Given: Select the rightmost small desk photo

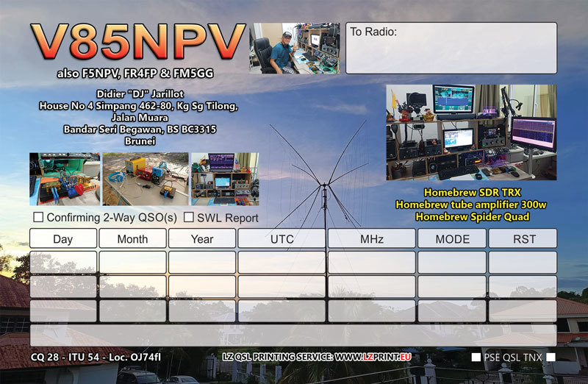Looking at the screenshot, I should [x=225, y=179].
